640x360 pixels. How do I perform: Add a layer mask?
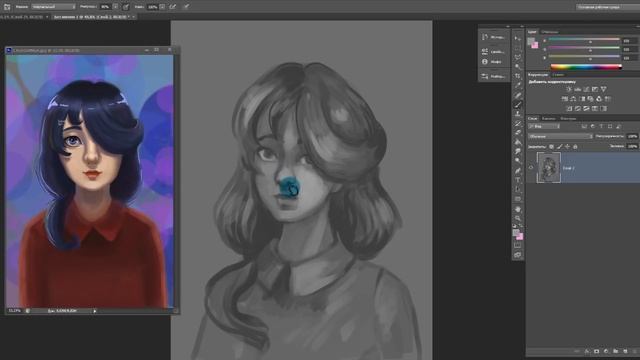point(596,351)
